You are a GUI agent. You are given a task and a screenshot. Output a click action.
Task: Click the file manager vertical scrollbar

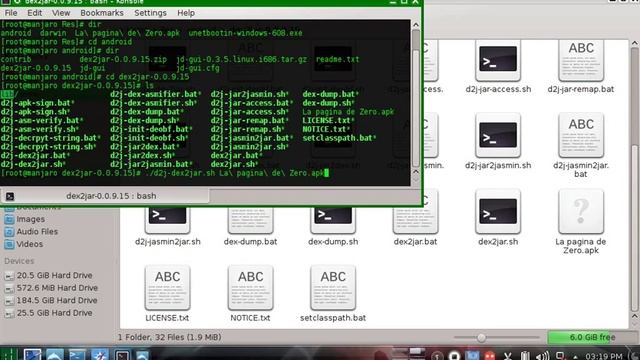click(x=635, y=180)
